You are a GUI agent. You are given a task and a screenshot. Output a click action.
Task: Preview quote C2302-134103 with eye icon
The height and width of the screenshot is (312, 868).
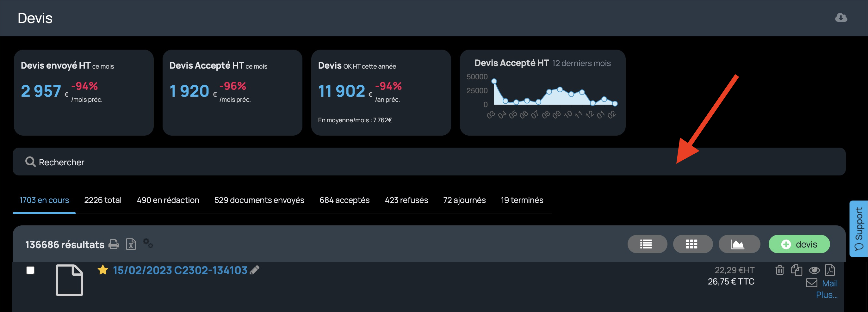tap(814, 270)
